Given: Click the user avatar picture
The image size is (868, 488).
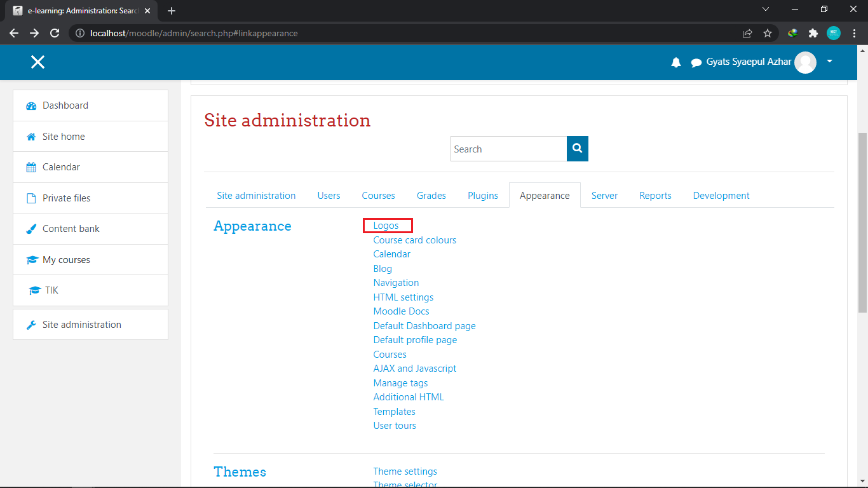Looking at the screenshot, I should coord(805,62).
